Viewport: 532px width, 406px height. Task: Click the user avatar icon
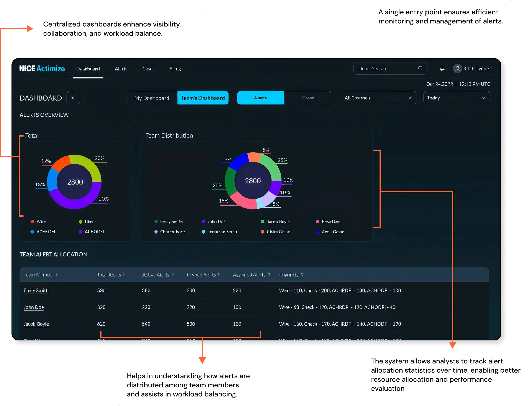[x=457, y=68]
